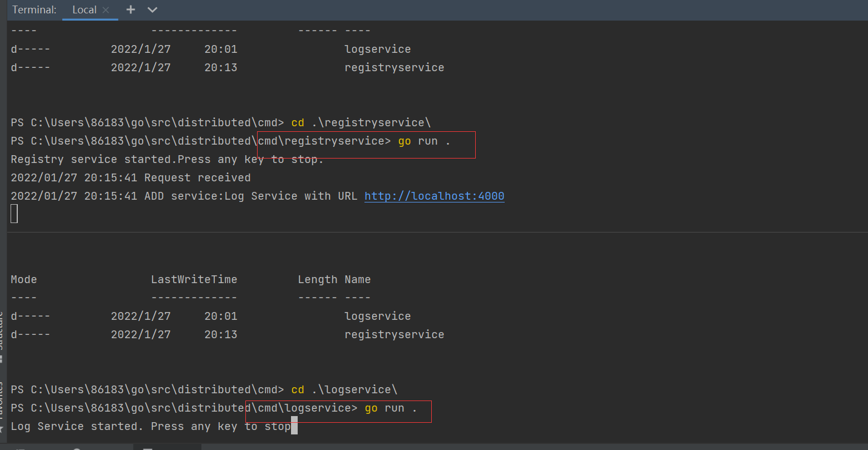Click 'logservice' name directly below the Name header

point(378,316)
